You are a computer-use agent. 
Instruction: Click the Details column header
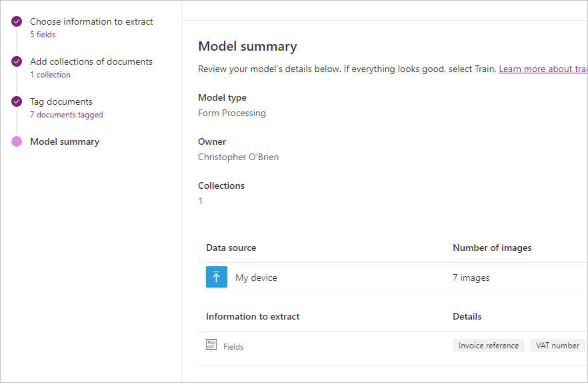click(x=467, y=316)
